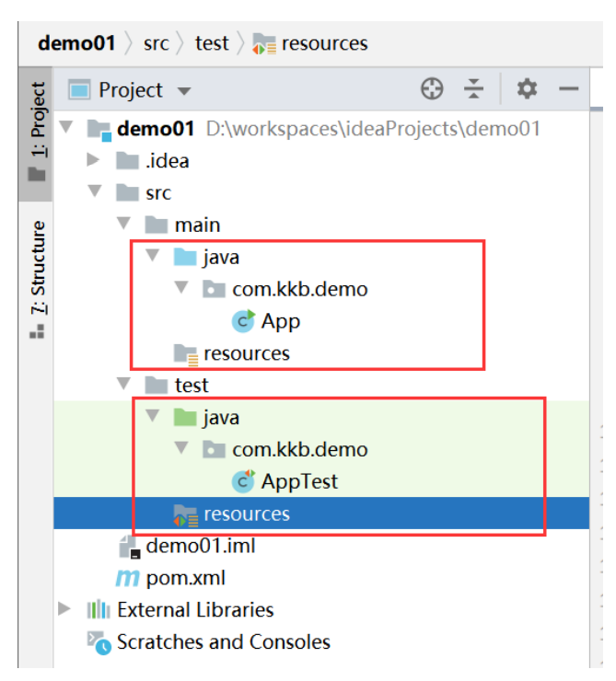Select Scratches and Consoles label
The height and width of the screenshot is (681, 616).
click(224, 642)
